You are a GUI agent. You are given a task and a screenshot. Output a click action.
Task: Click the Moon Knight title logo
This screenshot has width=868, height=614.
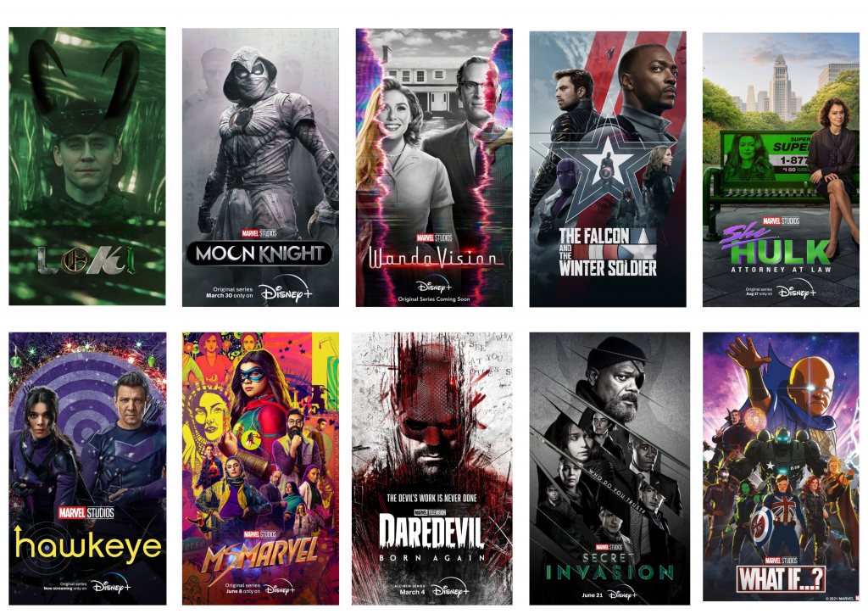tap(259, 254)
